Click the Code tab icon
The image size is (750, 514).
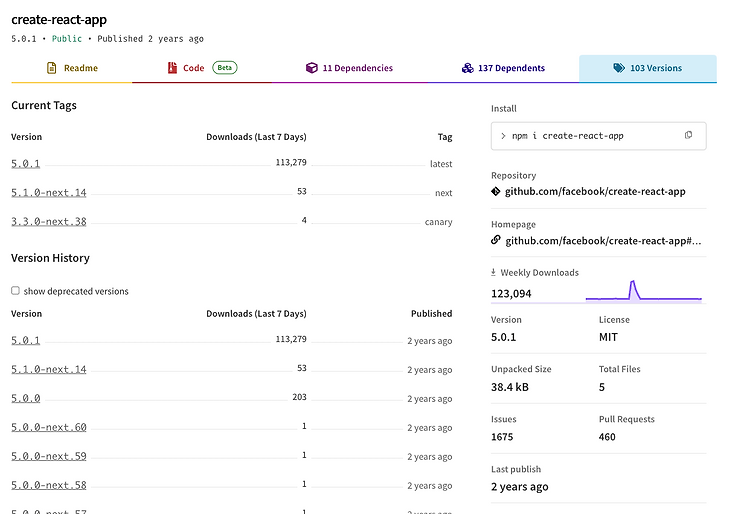point(172,68)
